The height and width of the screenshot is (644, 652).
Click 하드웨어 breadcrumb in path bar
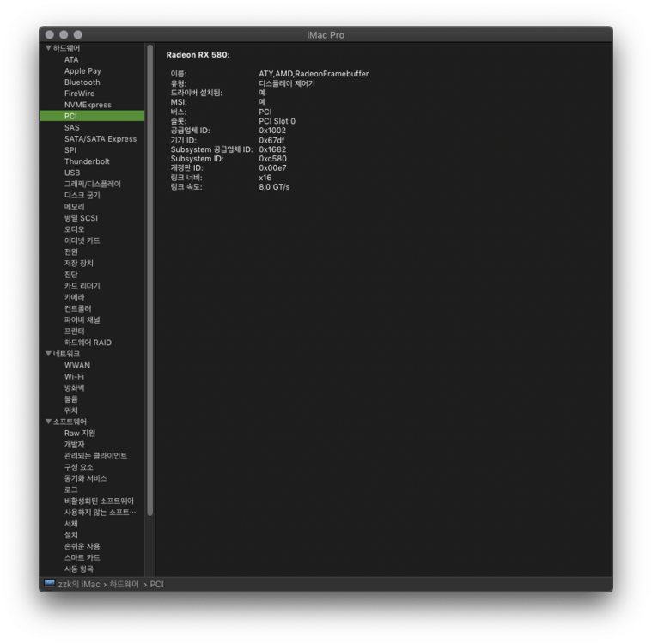point(124,584)
